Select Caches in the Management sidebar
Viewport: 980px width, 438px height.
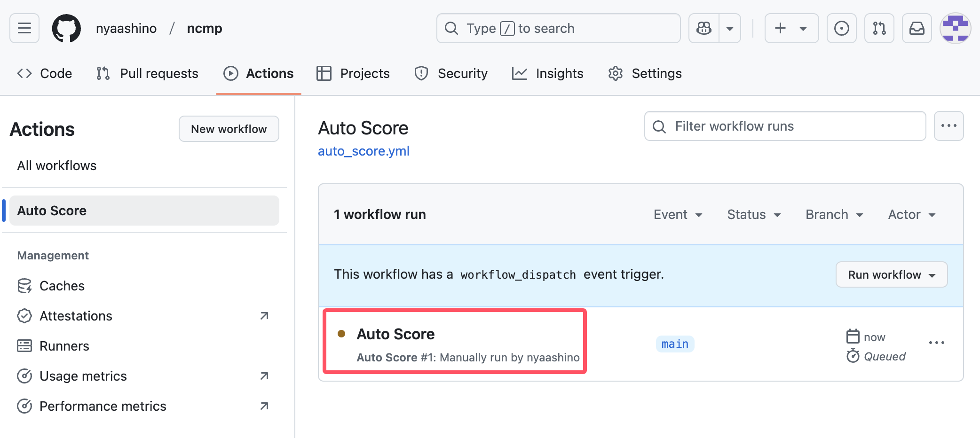[62, 286]
